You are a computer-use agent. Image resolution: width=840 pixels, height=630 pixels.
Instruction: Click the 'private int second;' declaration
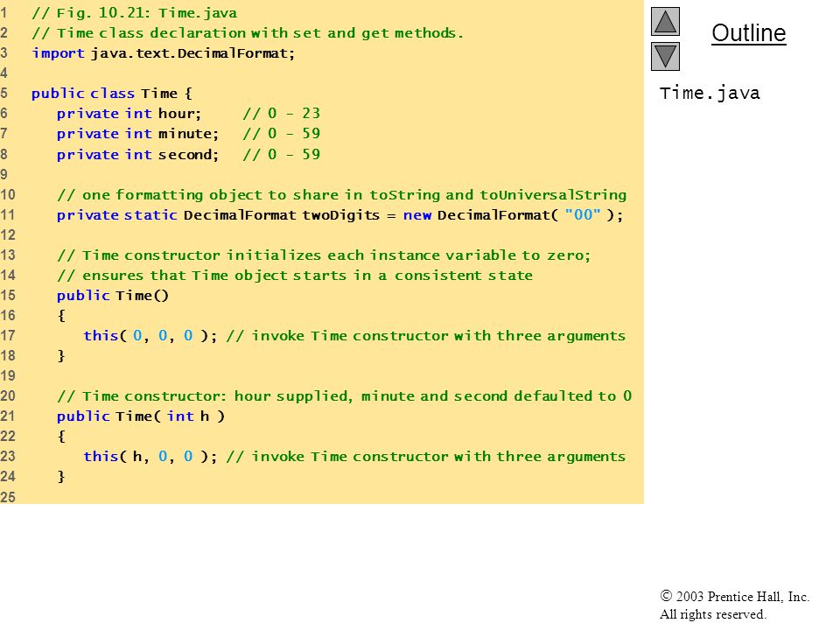[137, 154]
